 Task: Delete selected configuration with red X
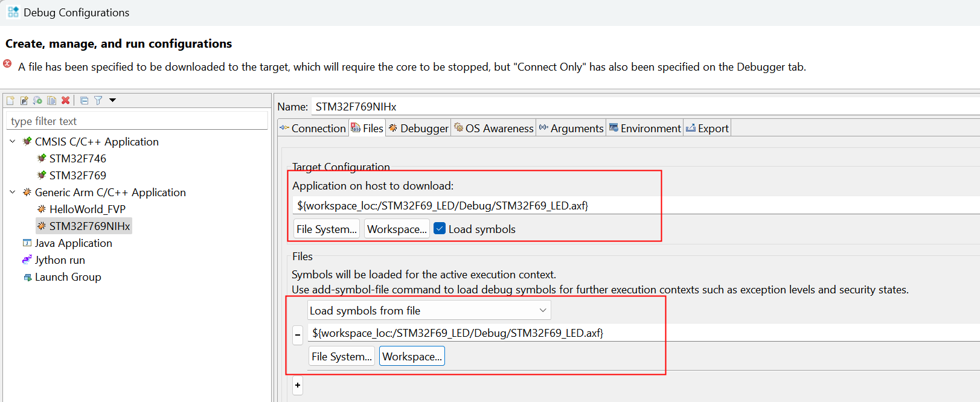coord(65,100)
